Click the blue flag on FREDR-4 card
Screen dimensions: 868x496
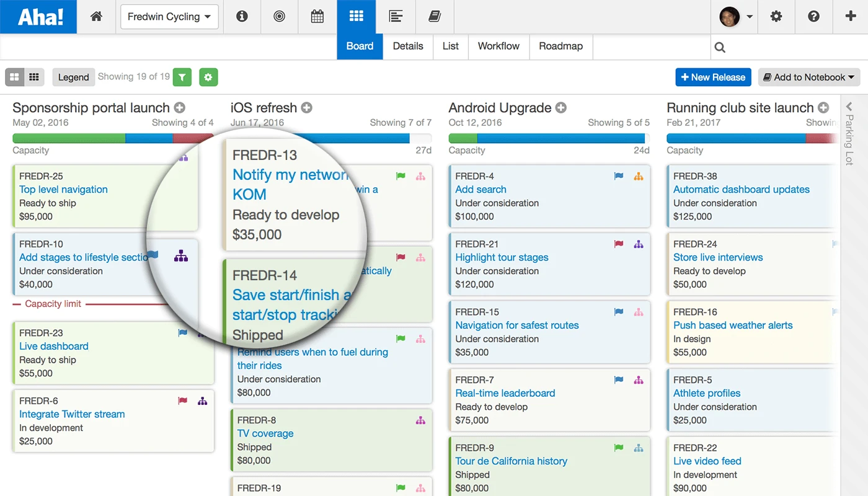619,177
